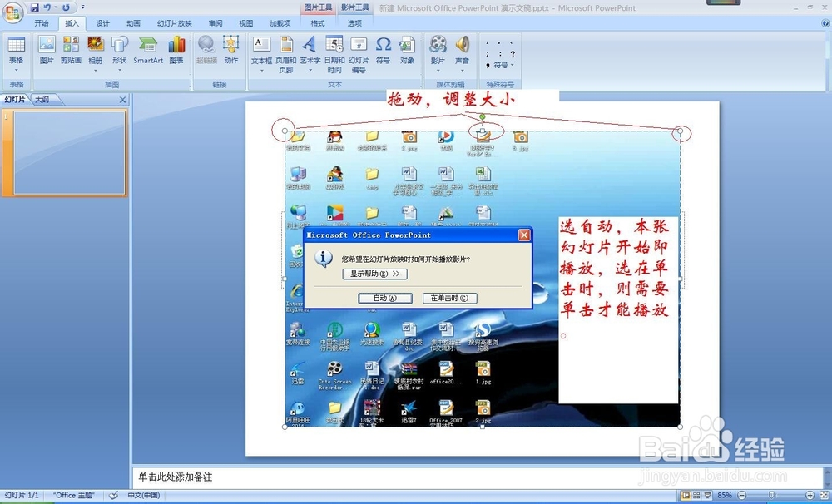The width and height of the screenshot is (832, 504).
Task: Click the green rotation handle above the movie
Action: click(x=483, y=116)
